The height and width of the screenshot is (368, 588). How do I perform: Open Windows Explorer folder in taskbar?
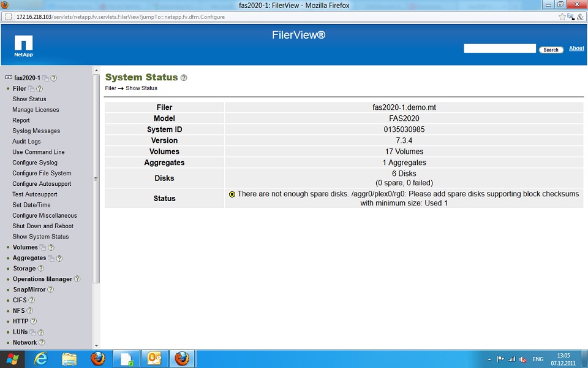tap(69, 359)
